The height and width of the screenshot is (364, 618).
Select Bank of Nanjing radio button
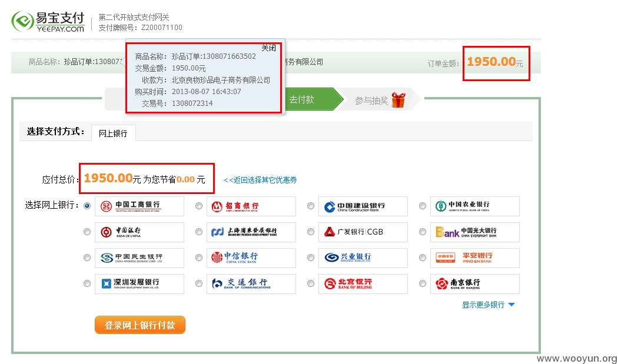[423, 283]
